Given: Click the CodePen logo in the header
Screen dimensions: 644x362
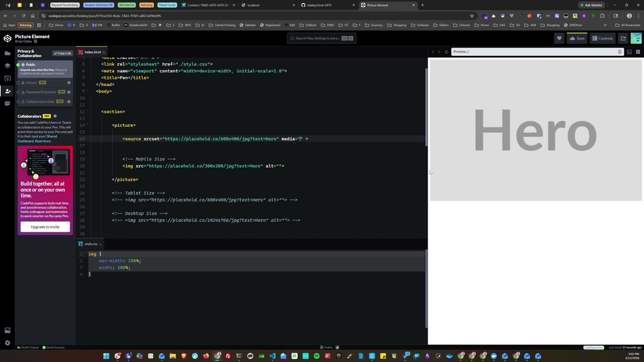Looking at the screenshot, I should tap(8, 38).
